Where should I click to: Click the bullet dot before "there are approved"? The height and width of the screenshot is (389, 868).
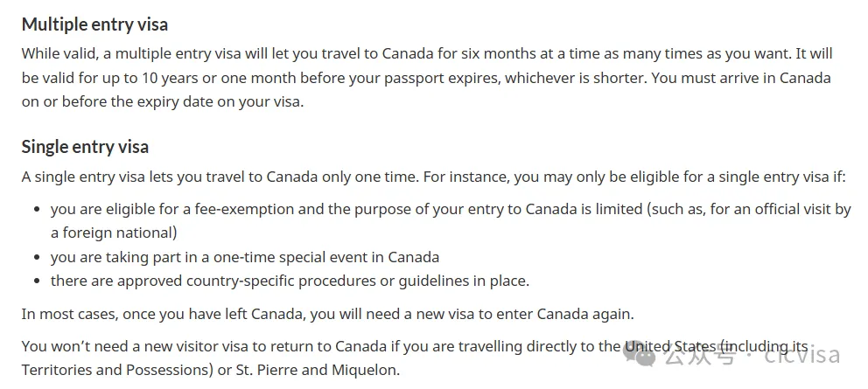pos(37,281)
